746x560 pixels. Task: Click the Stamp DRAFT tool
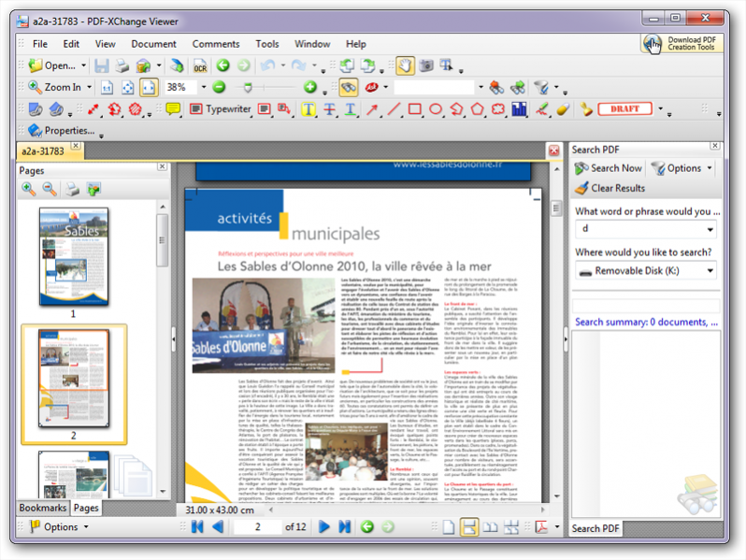624,109
